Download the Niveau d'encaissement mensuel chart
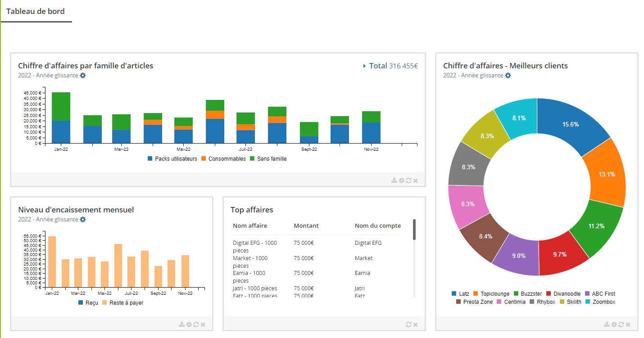 [181, 324]
